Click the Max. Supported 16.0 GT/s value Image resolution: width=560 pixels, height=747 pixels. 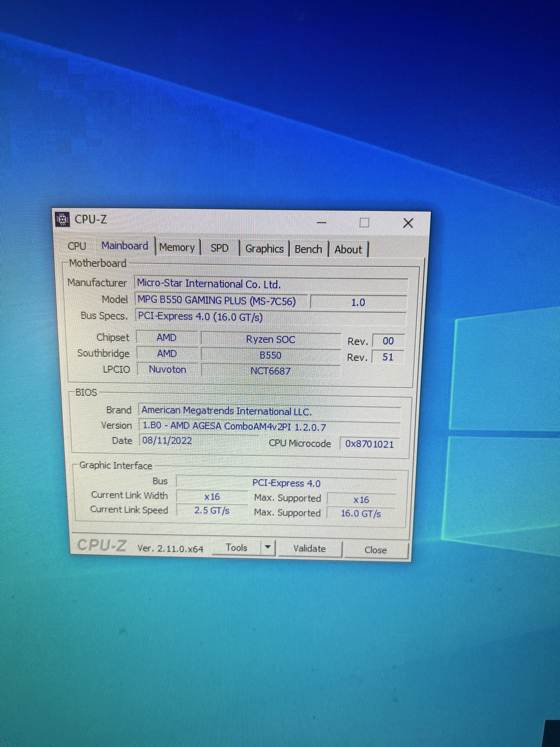(361, 514)
